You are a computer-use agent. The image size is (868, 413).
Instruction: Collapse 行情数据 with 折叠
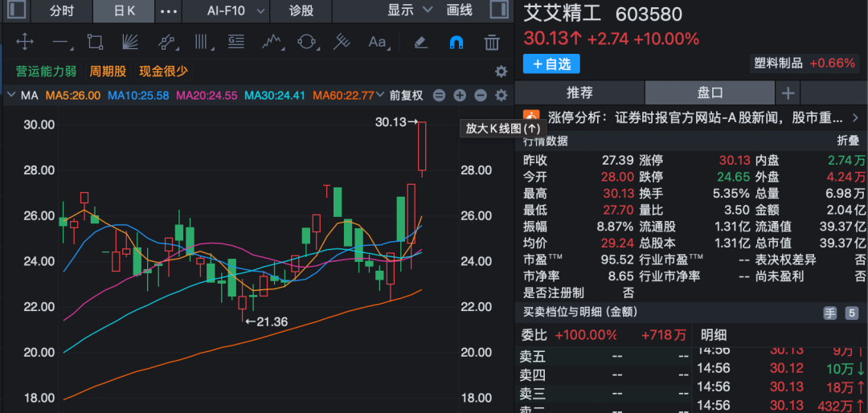tap(848, 141)
